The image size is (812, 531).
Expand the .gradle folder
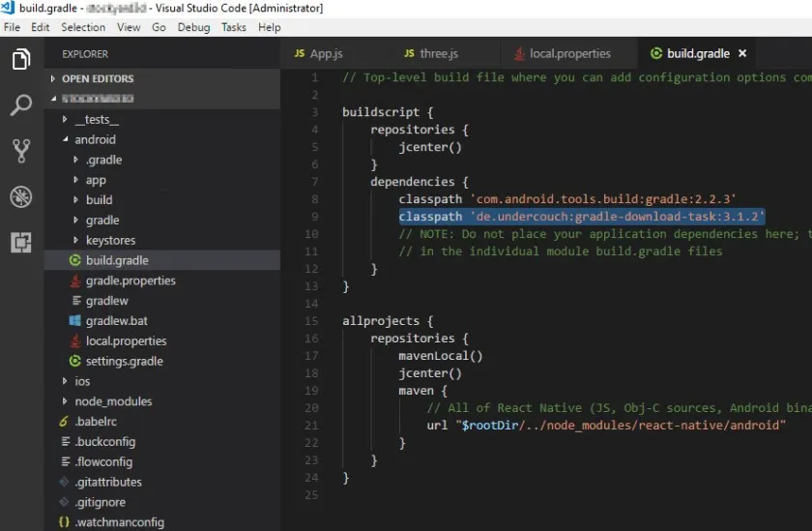[75, 160]
